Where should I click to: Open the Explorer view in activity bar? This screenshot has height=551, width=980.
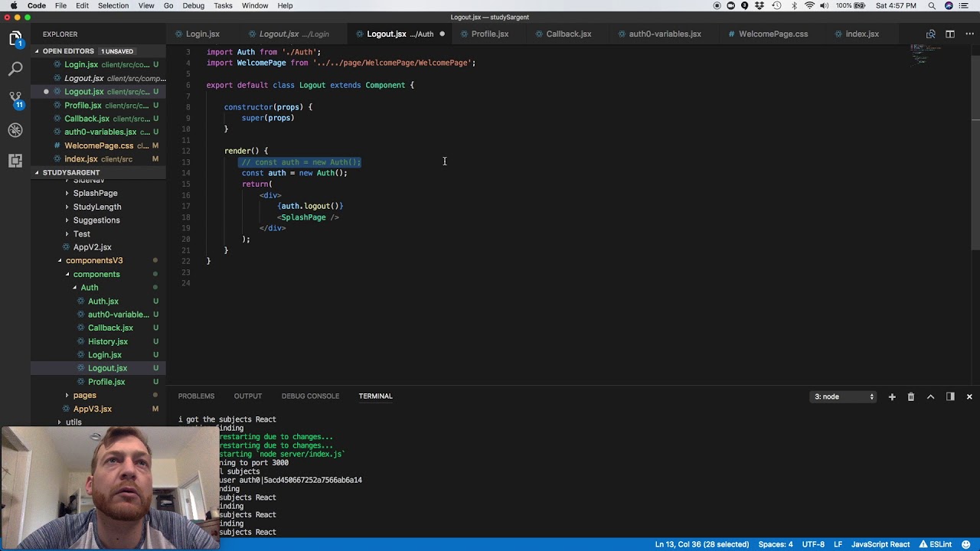point(15,38)
